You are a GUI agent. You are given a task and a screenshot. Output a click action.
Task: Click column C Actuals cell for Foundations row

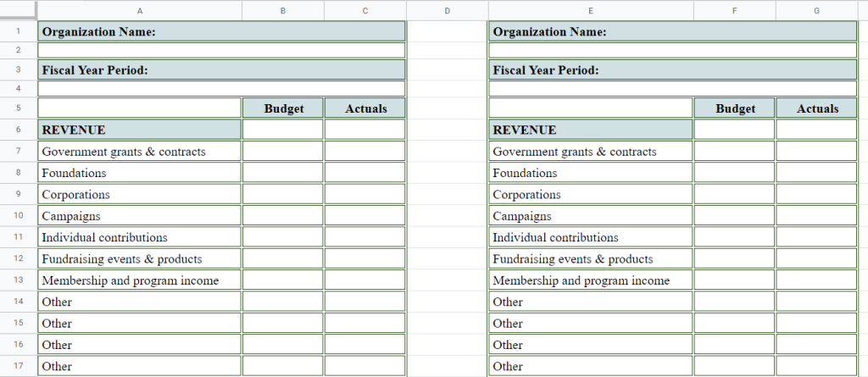[365, 173]
